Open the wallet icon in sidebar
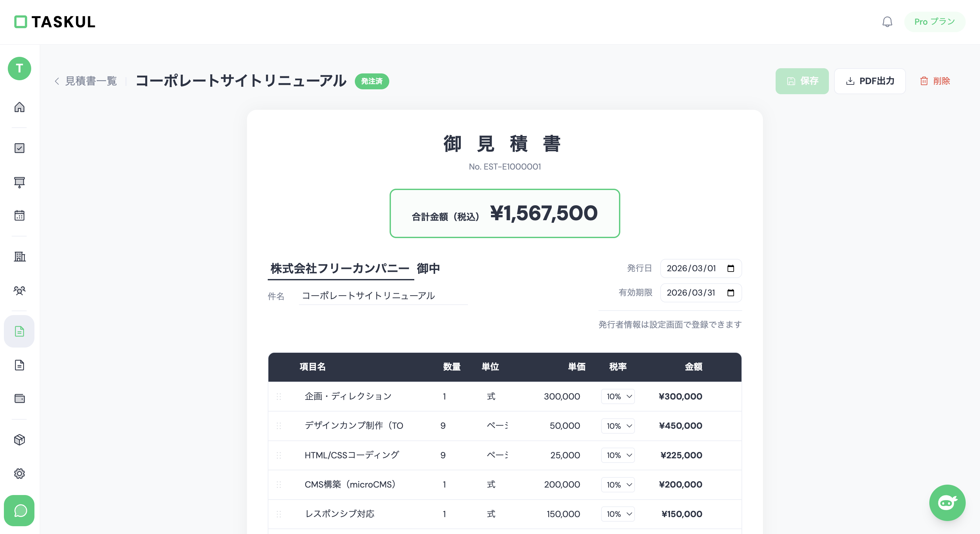Screen dimensions: 980x534 [x=19, y=399]
